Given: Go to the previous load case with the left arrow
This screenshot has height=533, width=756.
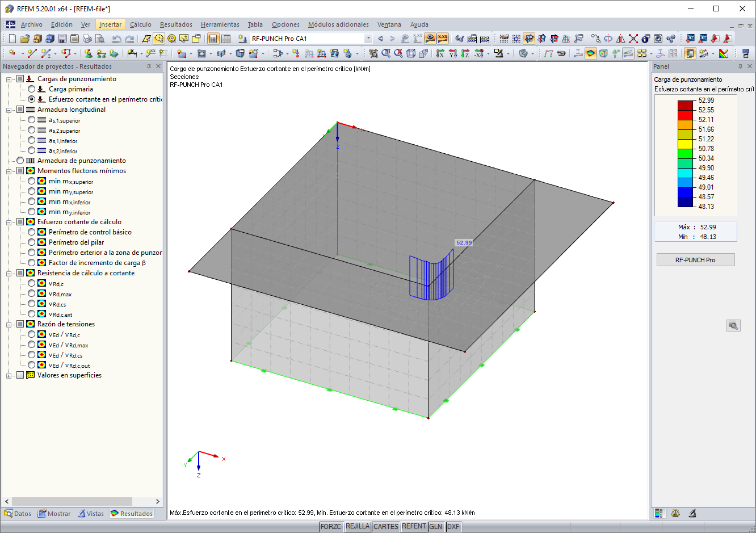Looking at the screenshot, I should pyautogui.click(x=380, y=39).
